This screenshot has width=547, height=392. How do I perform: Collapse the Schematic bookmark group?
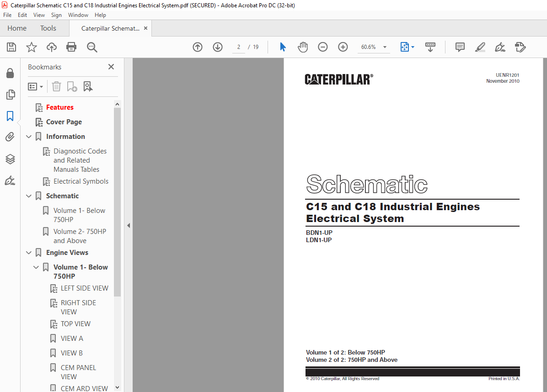tap(29, 196)
